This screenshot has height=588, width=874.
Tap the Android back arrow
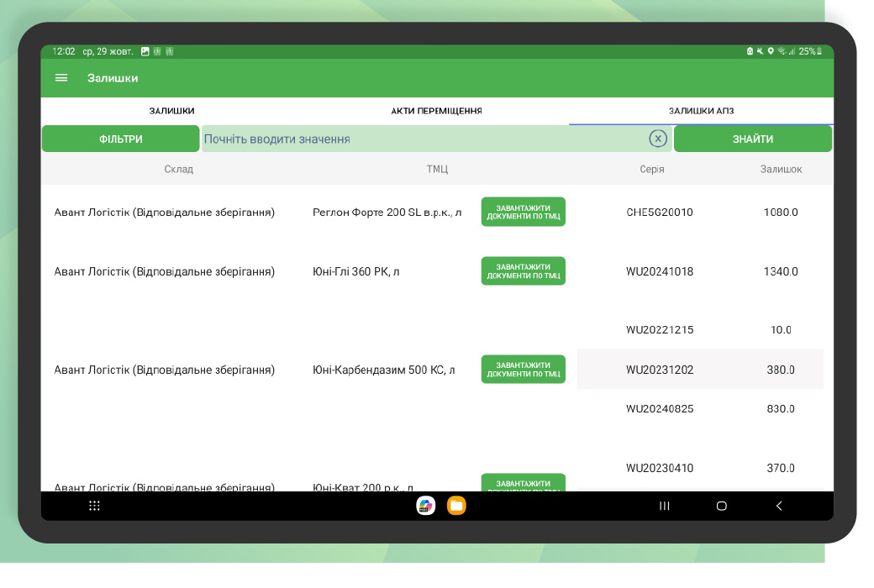point(779,506)
